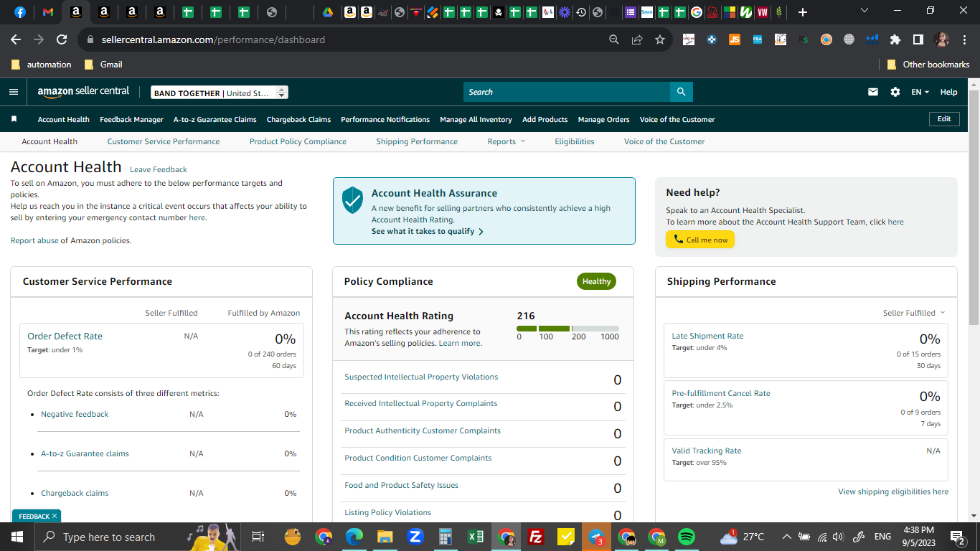The width and height of the screenshot is (980, 551).
Task: Click the Amazon Seller Central logo
Action: click(83, 92)
